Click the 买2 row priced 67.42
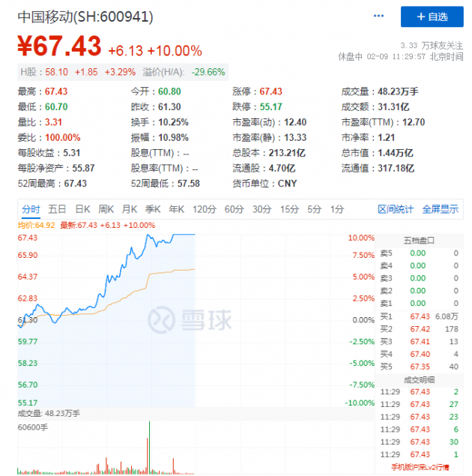Screen dimensions: 472x476 click(419, 329)
